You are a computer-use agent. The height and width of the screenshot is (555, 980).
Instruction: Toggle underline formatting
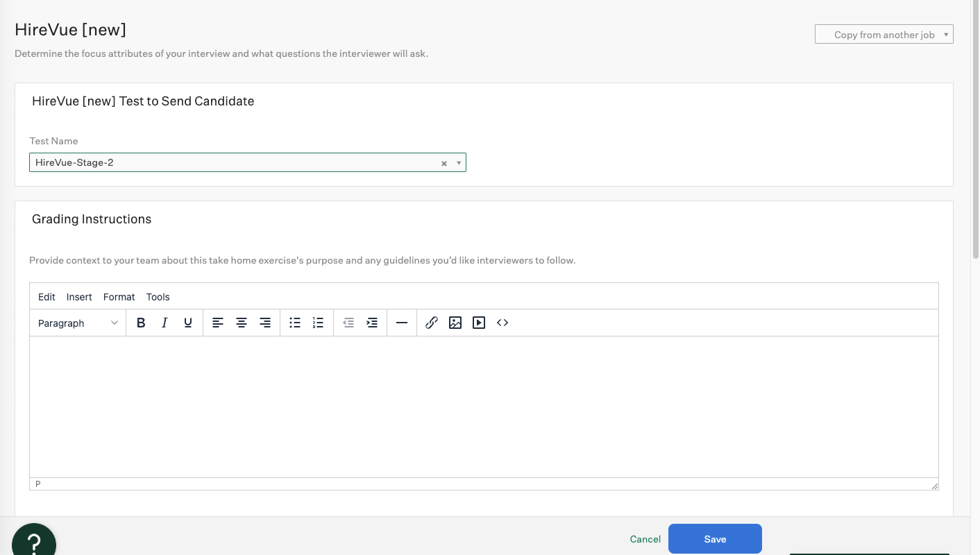point(188,323)
